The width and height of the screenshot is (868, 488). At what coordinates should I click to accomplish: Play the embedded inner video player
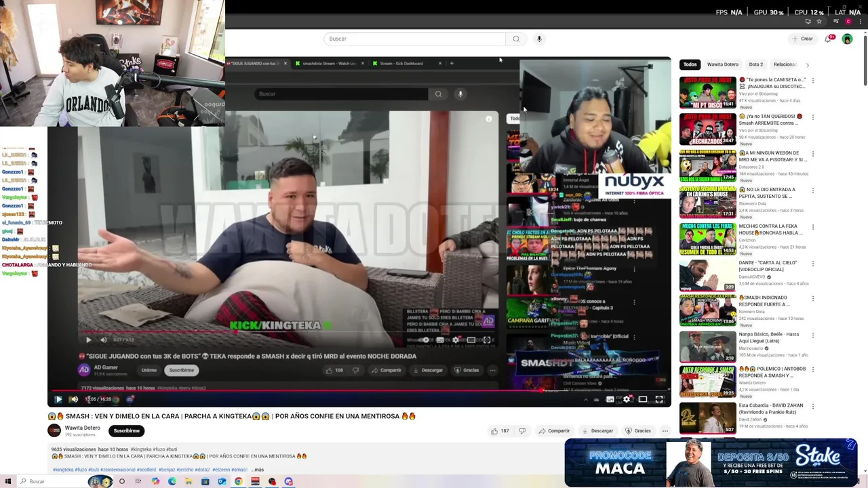pyautogui.click(x=88, y=340)
